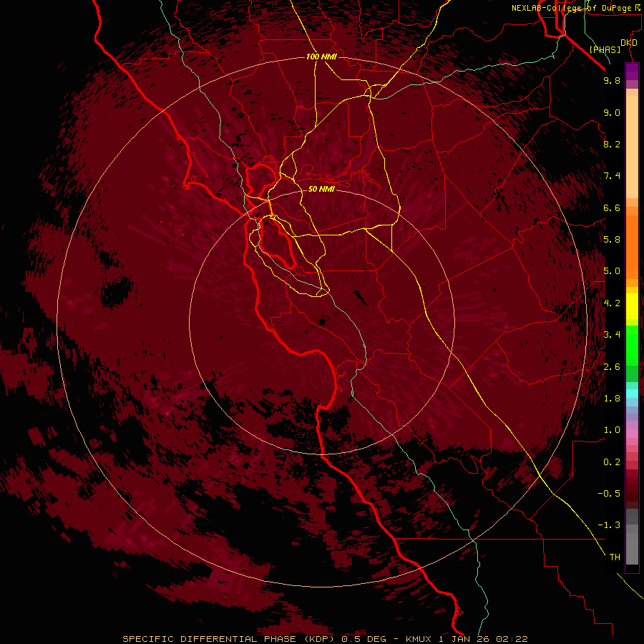This screenshot has width=644, height=644.
Task: Select the 1.0 scale label
Action: click(x=612, y=430)
